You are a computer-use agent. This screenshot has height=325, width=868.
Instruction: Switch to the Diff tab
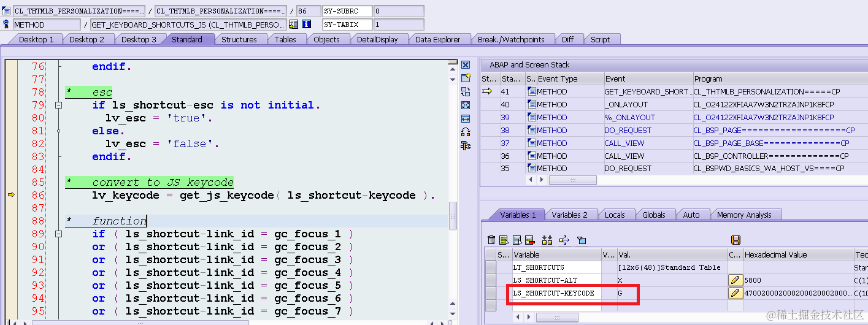(x=567, y=39)
